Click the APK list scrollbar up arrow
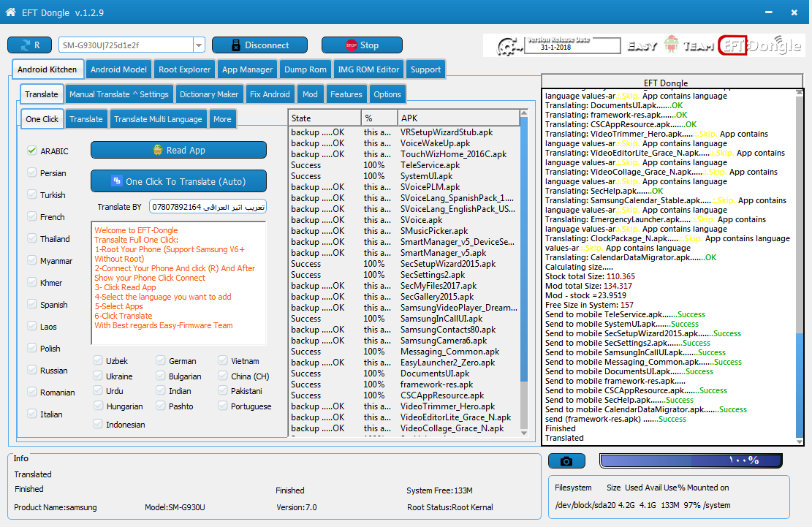 click(x=523, y=113)
